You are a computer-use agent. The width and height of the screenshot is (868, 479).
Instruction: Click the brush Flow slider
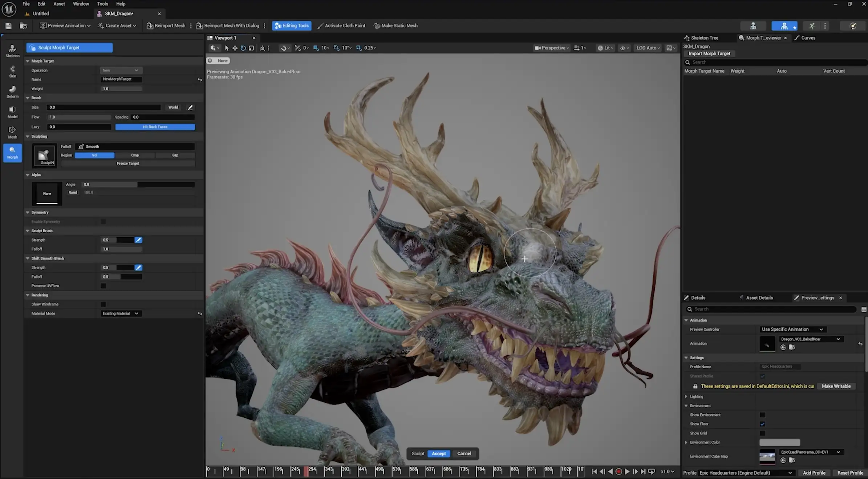tap(80, 117)
